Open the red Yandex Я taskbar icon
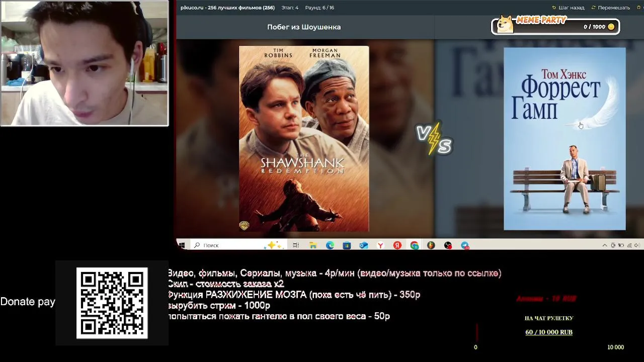 point(397,245)
